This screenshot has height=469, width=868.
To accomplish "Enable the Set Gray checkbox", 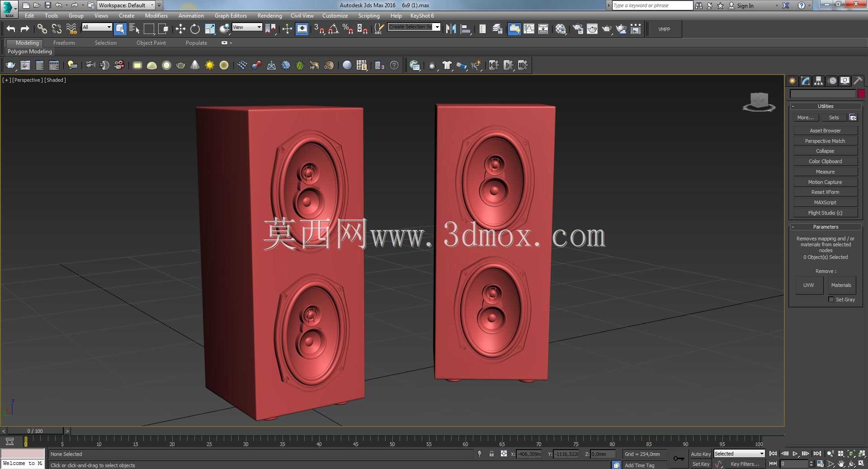I will click(x=831, y=300).
